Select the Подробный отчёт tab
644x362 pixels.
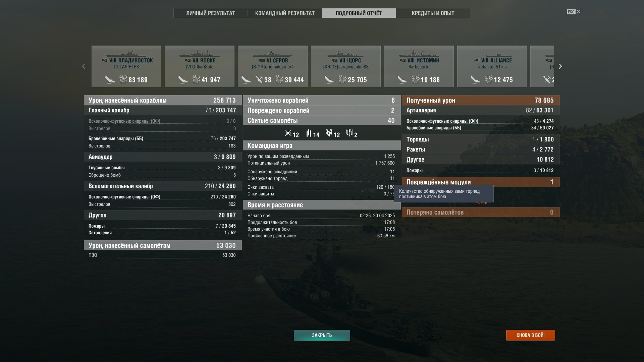point(359,13)
